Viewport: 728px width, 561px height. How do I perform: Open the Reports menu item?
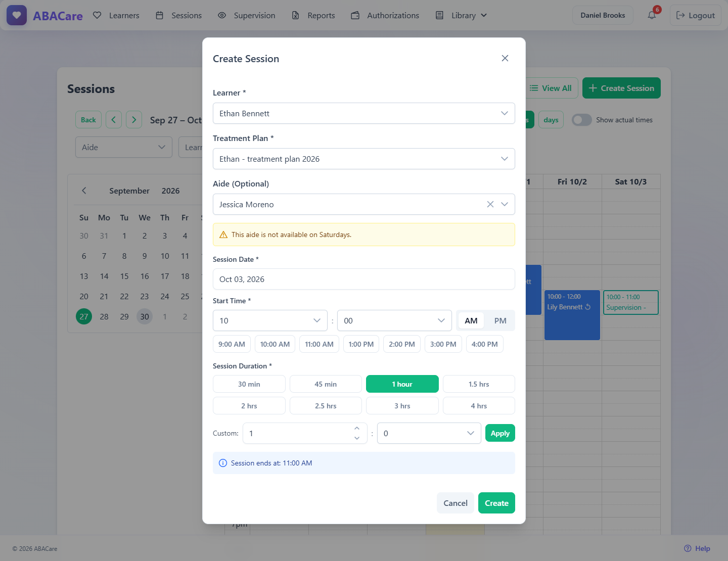313,15
